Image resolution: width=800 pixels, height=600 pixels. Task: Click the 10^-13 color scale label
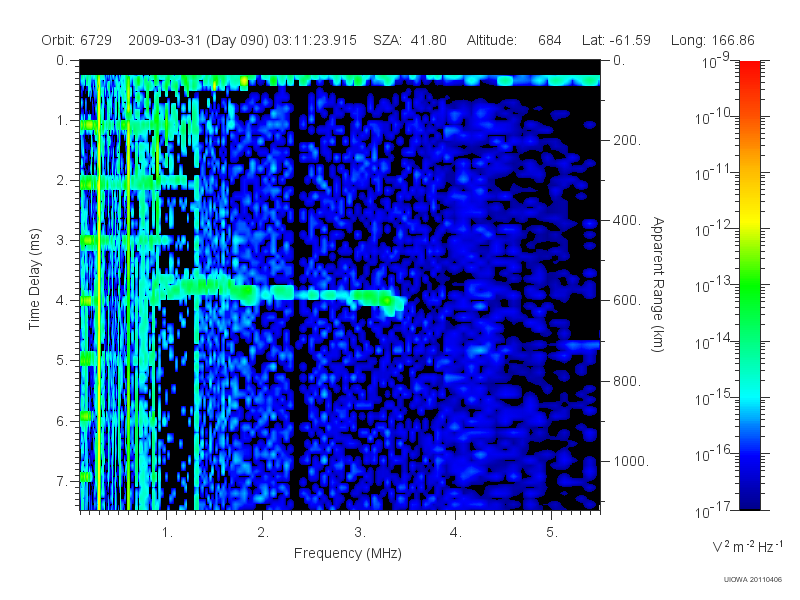pos(713,285)
